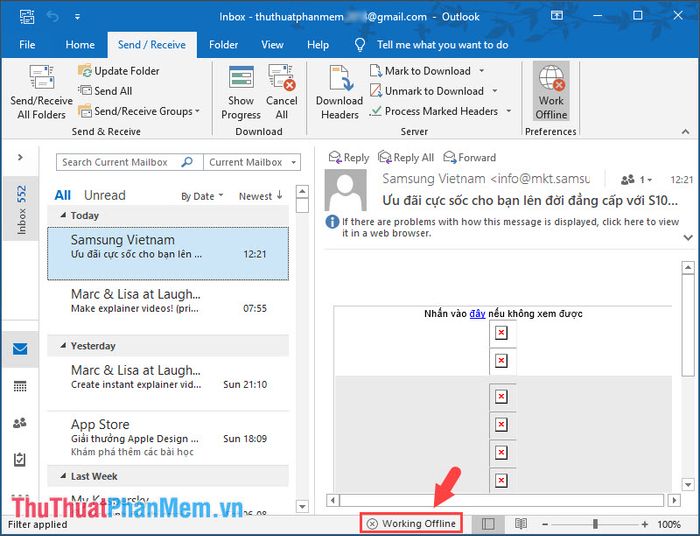Image resolution: width=700 pixels, height=536 pixels.
Task: Open the Folder ribbon tab
Action: [x=223, y=45]
